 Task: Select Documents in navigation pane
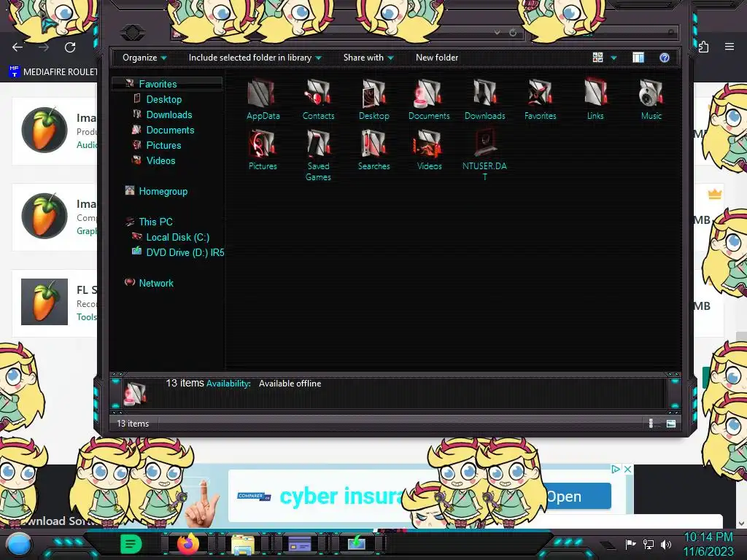[x=170, y=130]
